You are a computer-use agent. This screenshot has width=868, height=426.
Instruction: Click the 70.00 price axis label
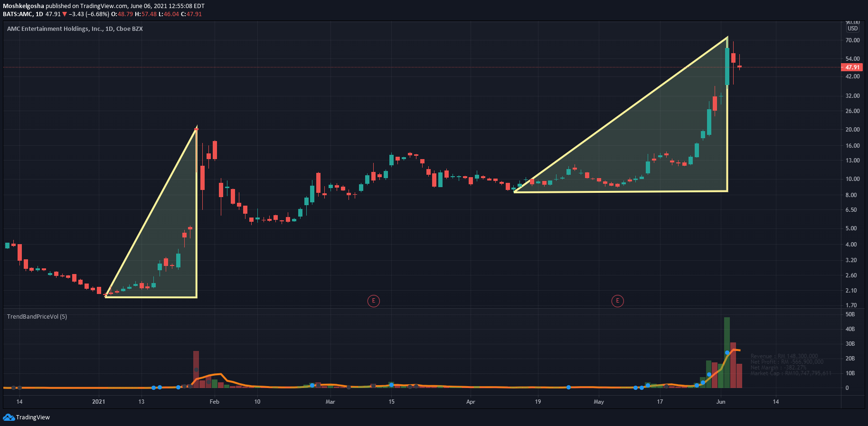pyautogui.click(x=852, y=40)
